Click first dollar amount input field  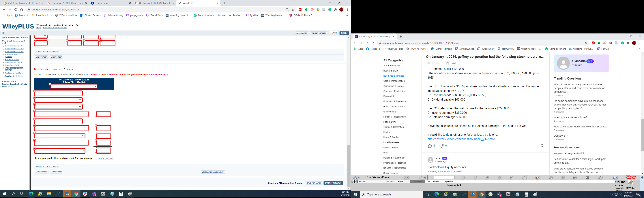pos(103,114)
